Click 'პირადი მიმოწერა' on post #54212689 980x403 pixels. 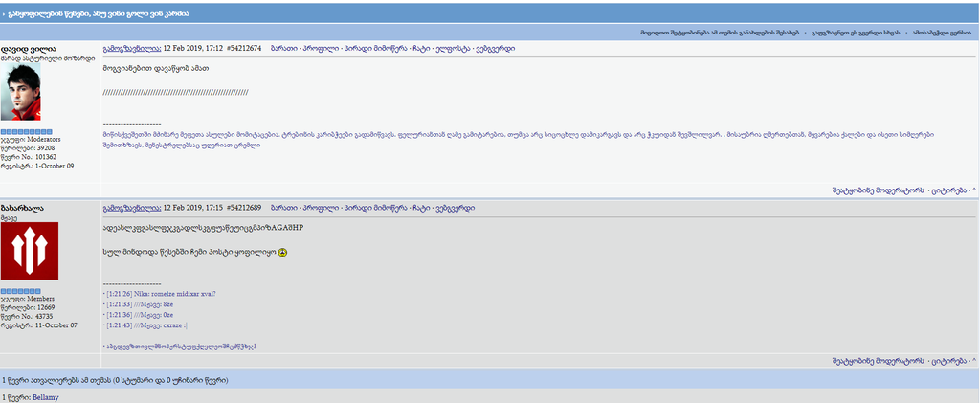375,208
